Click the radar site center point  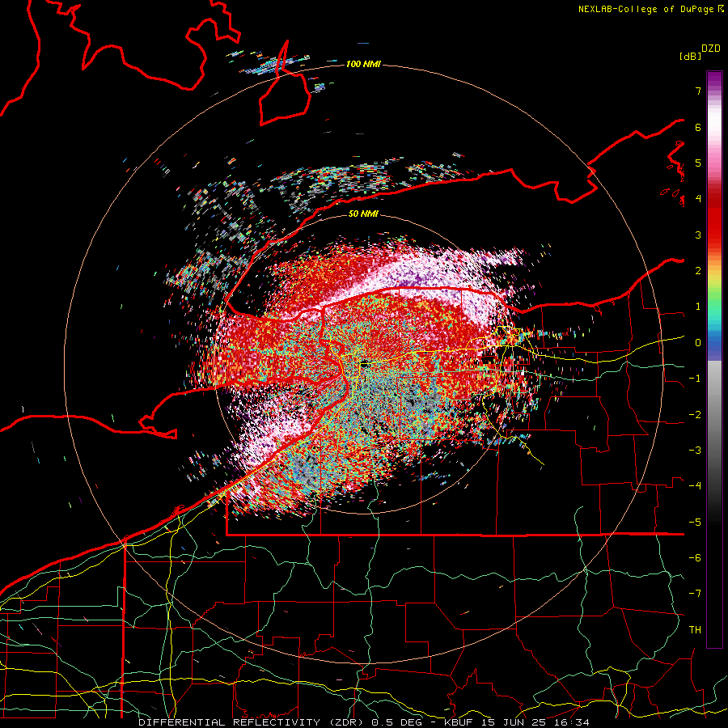(x=363, y=364)
